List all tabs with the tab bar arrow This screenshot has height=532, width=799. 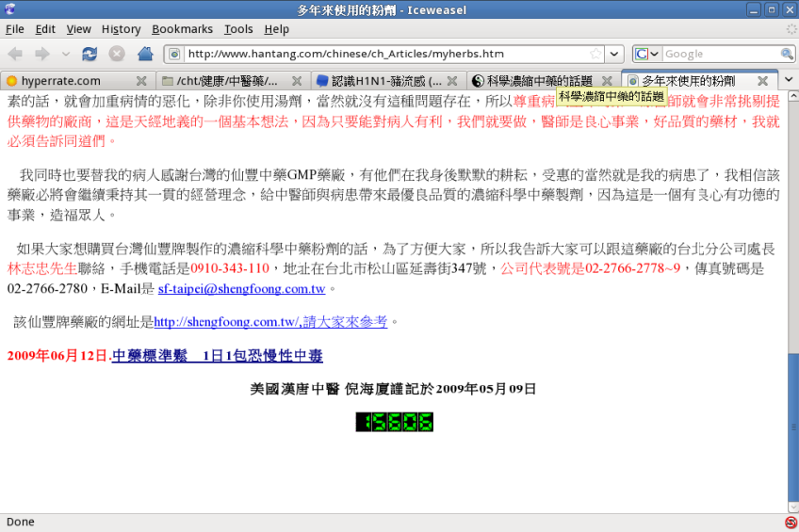(x=789, y=81)
